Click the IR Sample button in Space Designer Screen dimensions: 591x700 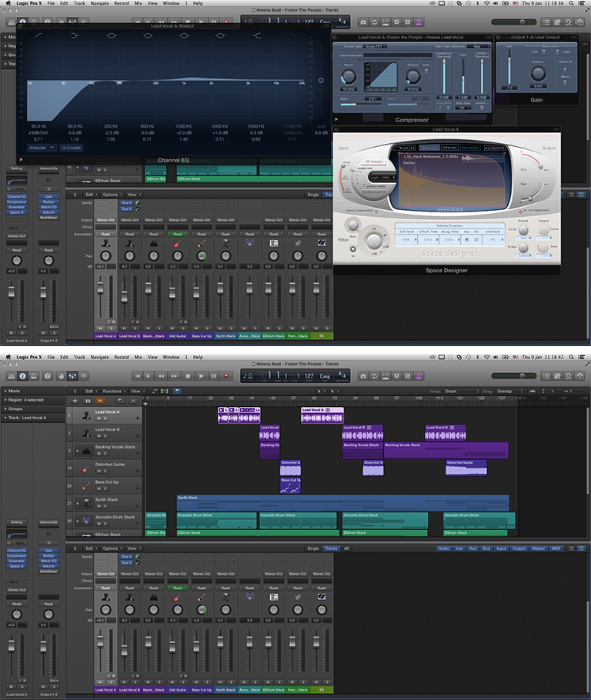coord(374,162)
